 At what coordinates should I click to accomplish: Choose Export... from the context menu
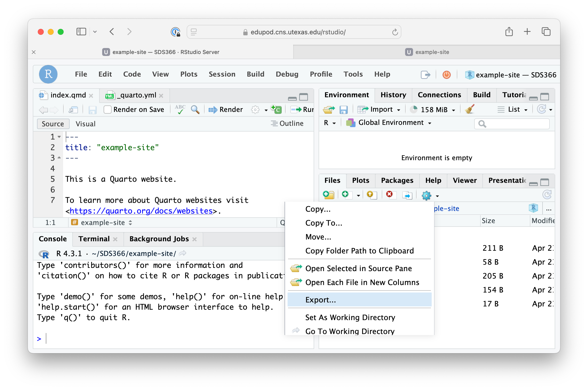[321, 300]
